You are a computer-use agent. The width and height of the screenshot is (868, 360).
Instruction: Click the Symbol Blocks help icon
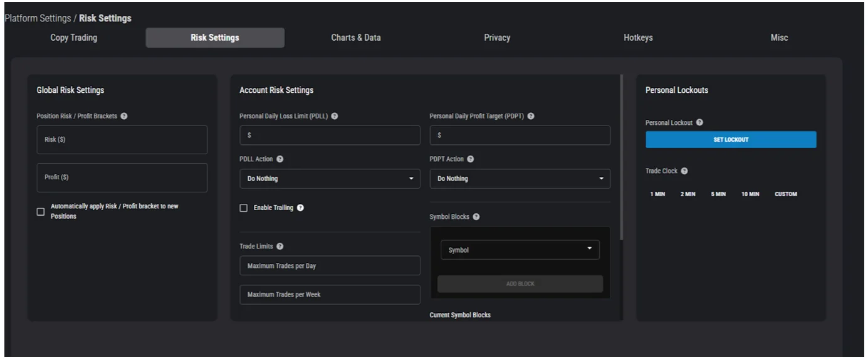pos(476,217)
